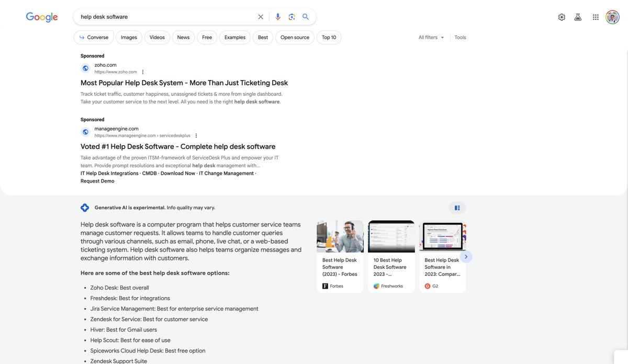Click the Freshworks source icon
This screenshot has width=628, height=364.
click(x=376, y=286)
